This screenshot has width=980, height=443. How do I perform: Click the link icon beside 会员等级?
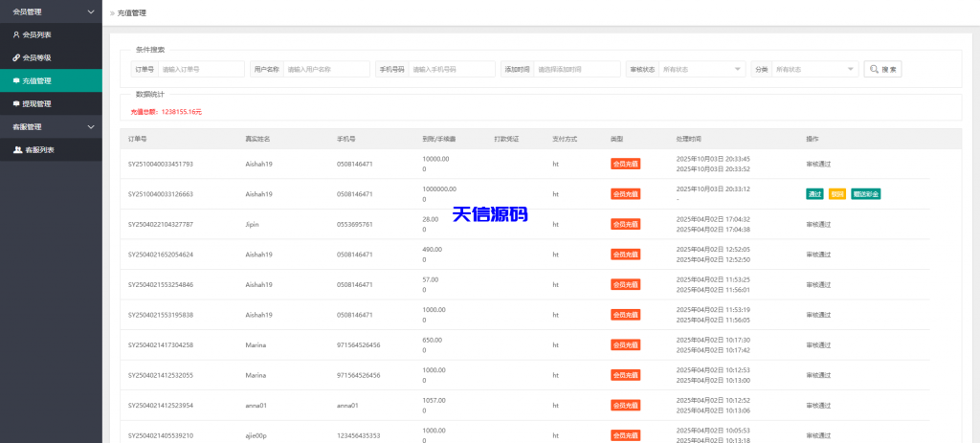16,57
